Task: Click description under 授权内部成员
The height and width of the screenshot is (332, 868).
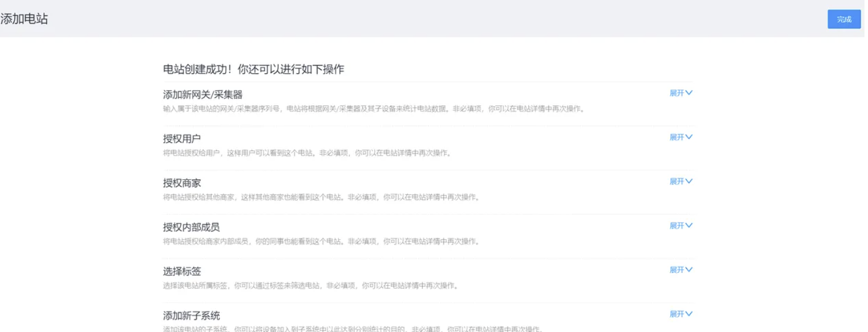Action: (x=321, y=241)
